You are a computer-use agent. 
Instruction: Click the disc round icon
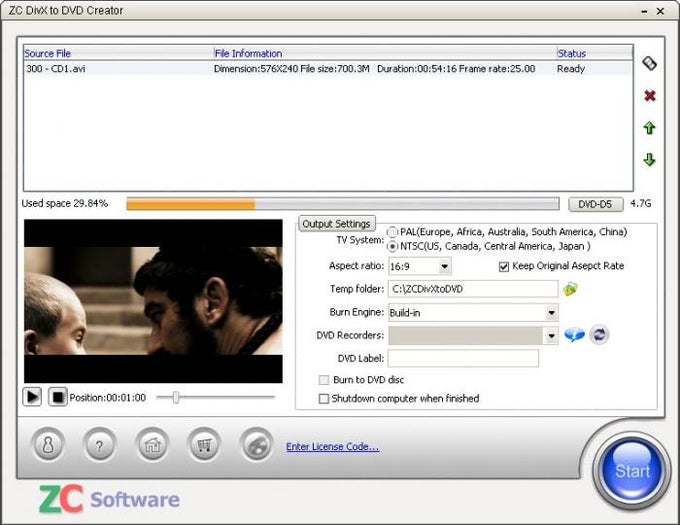[x=256, y=444]
